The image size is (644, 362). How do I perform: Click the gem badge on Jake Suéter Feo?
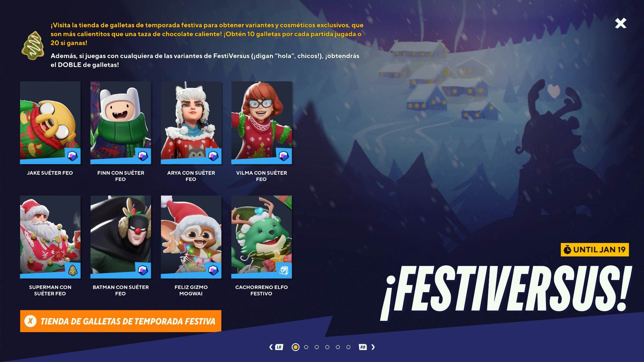coord(72,156)
